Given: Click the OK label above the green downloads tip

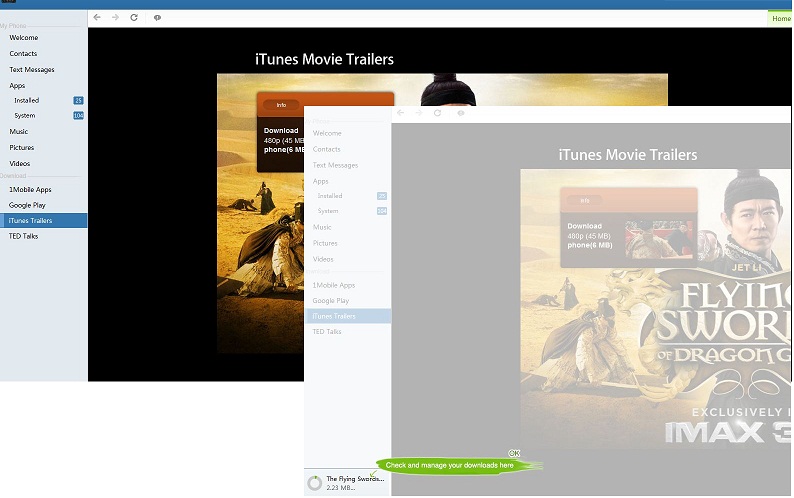Looking at the screenshot, I should [x=514, y=453].
